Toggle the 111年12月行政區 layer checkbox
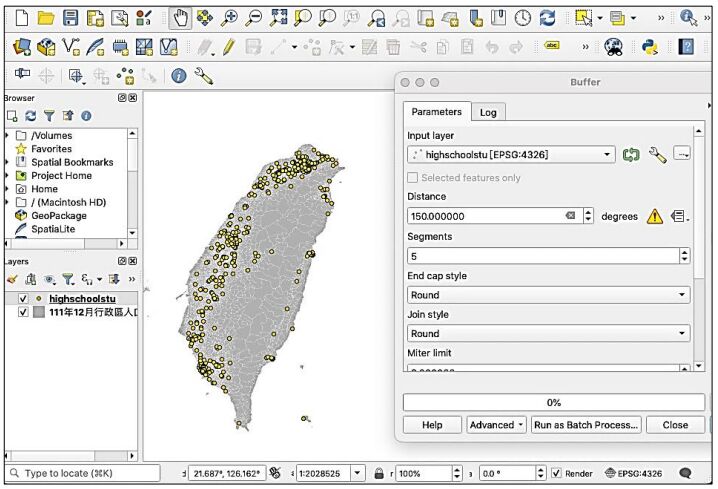The image size is (718, 489). [x=24, y=312]
